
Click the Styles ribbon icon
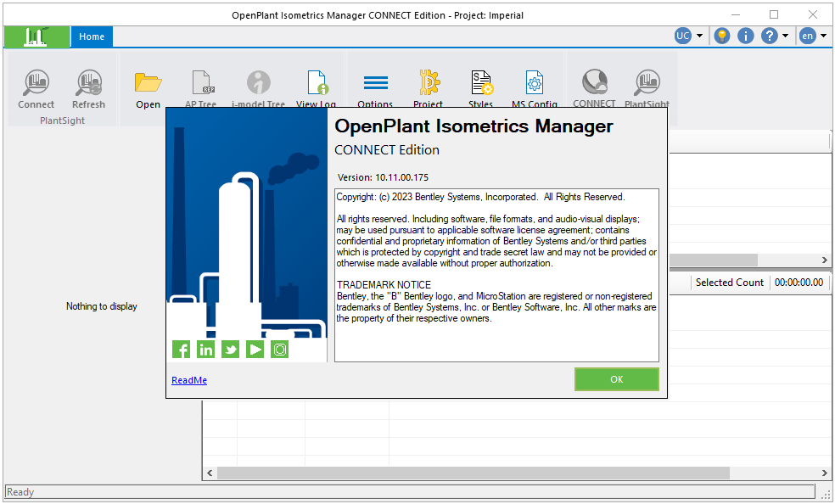(482, 82)
